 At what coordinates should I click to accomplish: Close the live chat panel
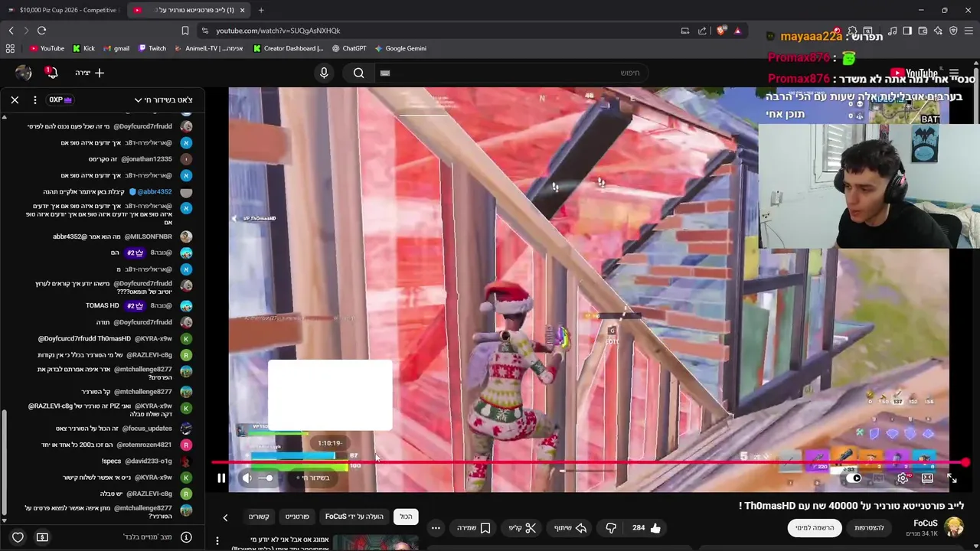(15, 99)
